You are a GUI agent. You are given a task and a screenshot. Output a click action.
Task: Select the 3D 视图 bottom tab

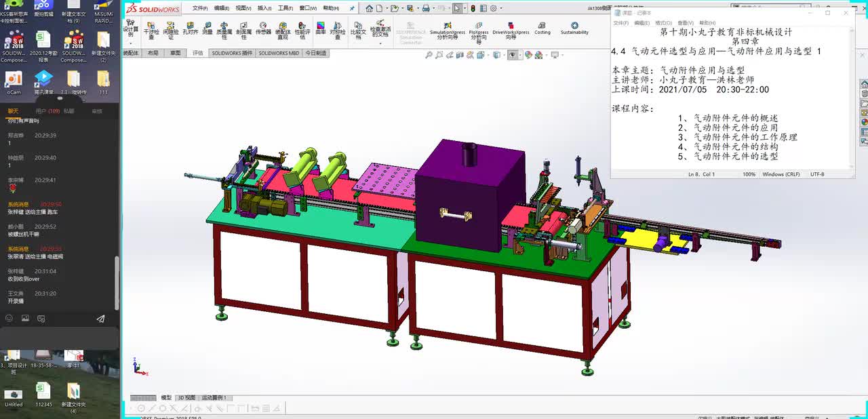186,398
